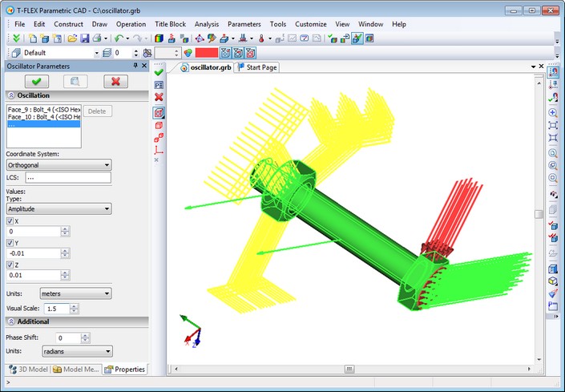Expand the Type dropdown showing Amplitude
Image resolution: width=565 pixels, height=392 pixels.
tap(58, 208)
